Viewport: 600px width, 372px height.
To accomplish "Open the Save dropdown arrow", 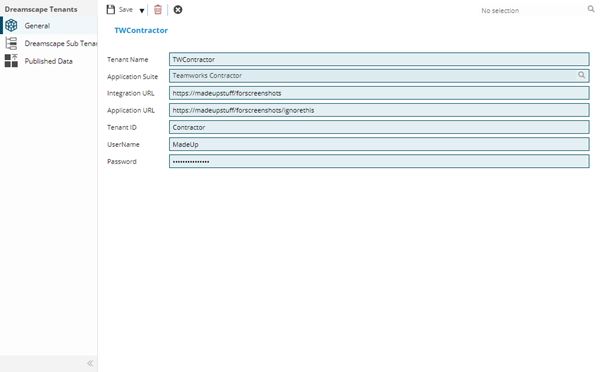I will click(x=142, y=10).
